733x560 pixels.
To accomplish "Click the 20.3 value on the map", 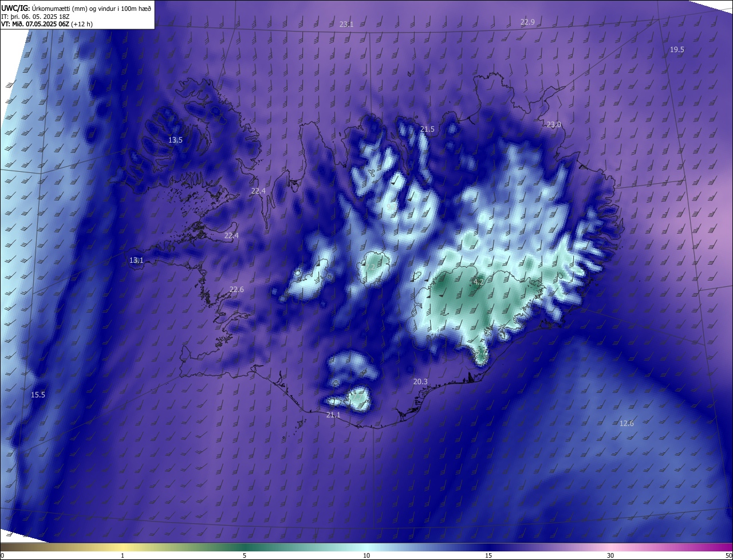I will pyautogui.click(x=420, y=381).
